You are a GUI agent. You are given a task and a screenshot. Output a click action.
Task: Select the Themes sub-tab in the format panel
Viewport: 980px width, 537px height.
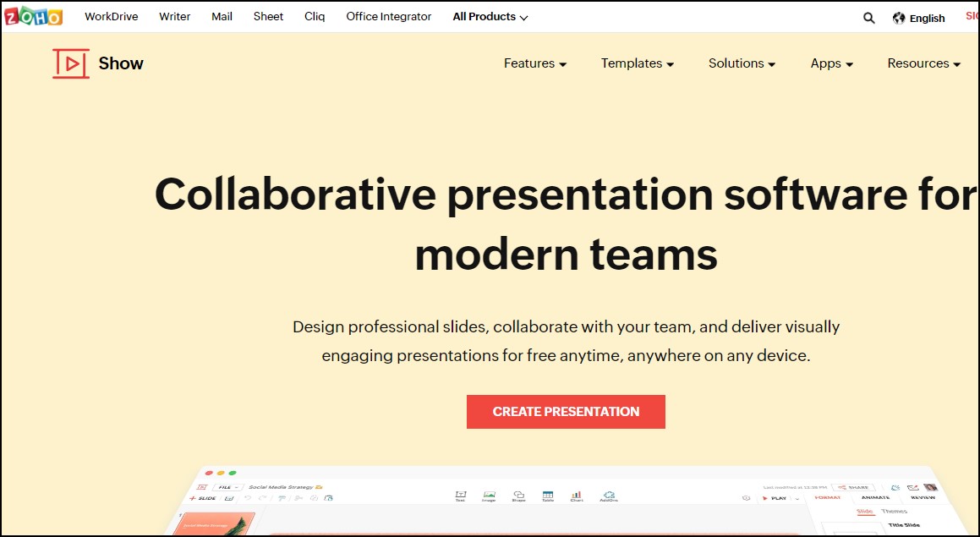(894, 512)
